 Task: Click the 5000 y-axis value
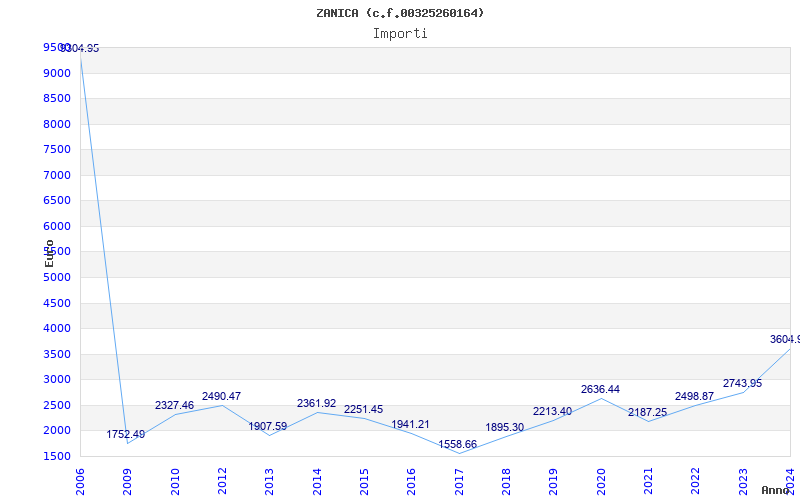(x=57, y=278)
